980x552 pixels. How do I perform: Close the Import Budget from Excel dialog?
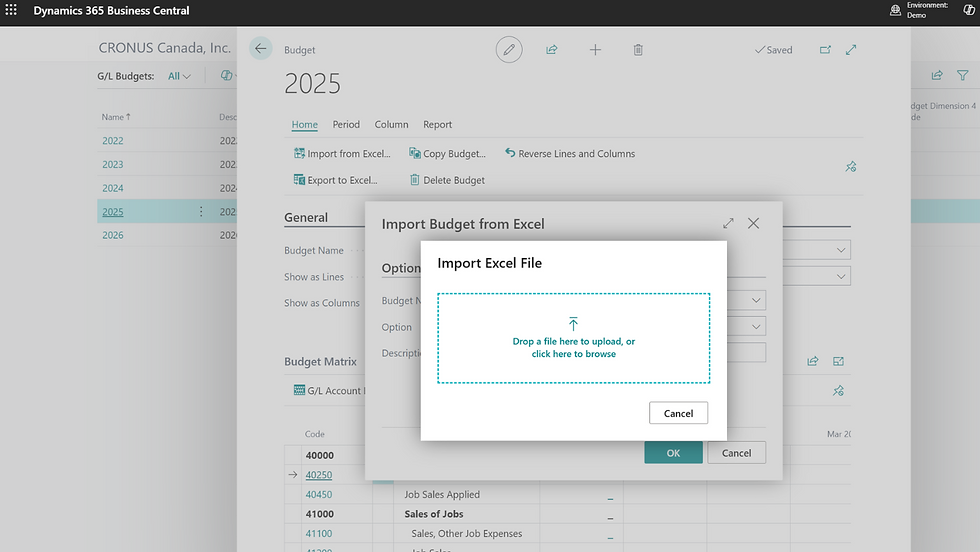[753, 223]
